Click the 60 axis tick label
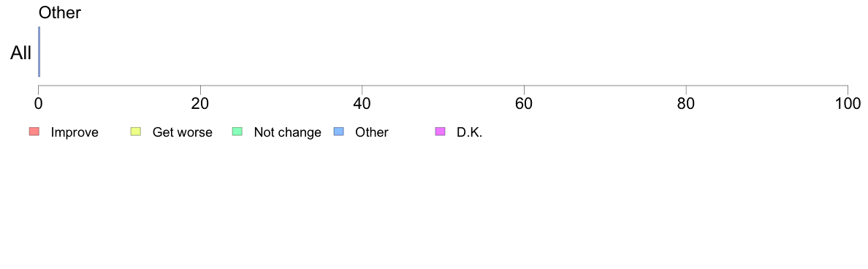The height and width of the screenshot is (269, 868). coord(524,104)
